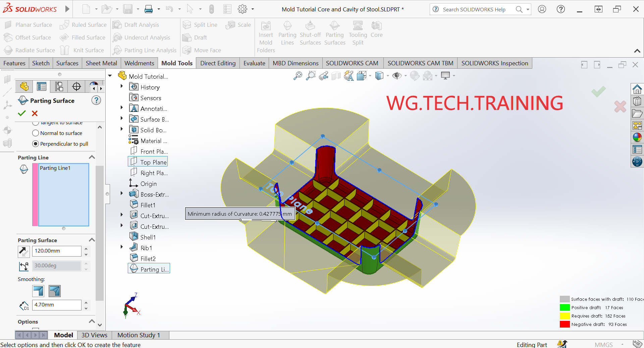Select the Smooth smoothing option
The height and width of the screenshot is (348, 644).
55,291
